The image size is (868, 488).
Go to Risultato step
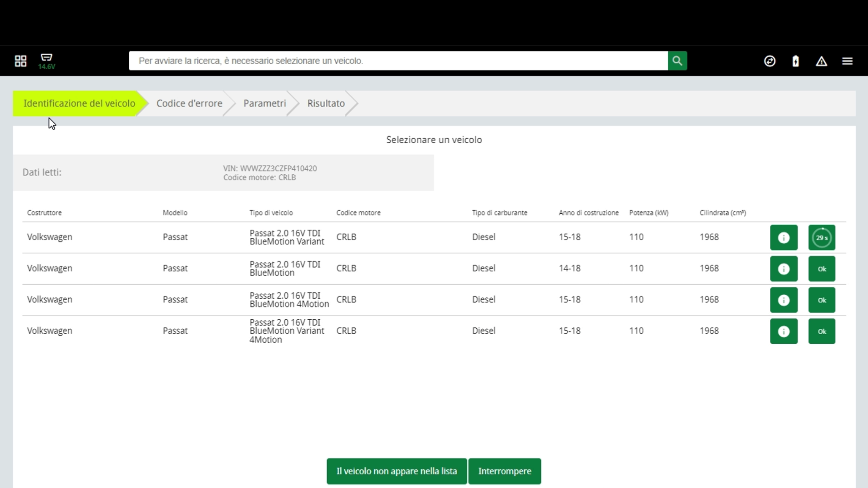pyautogui.click(x=326, y=103)
